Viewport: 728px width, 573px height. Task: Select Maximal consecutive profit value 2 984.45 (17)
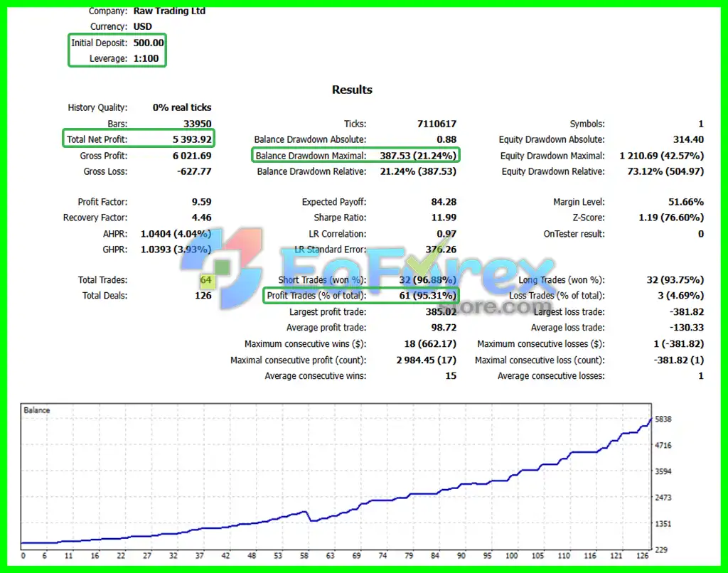[427, 360]
